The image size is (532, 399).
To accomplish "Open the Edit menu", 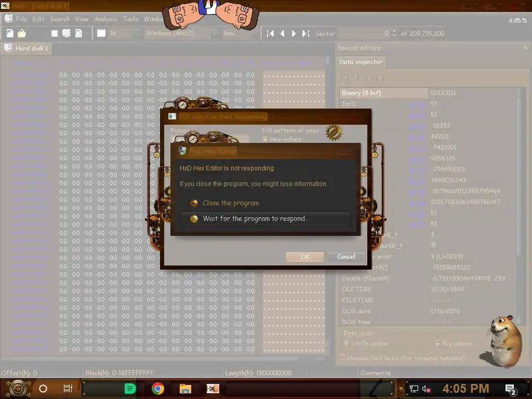I will click(38, 19).
